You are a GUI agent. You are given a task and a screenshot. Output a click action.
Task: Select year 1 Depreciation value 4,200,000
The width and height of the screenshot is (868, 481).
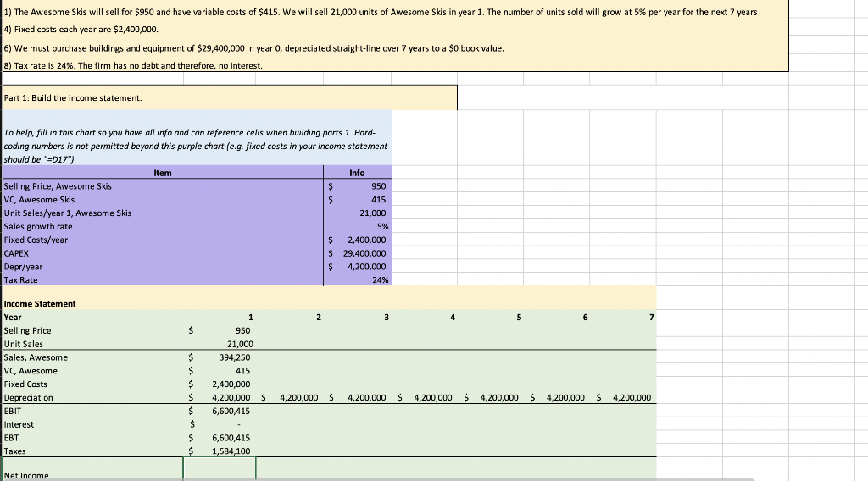[x=220, y=397]
